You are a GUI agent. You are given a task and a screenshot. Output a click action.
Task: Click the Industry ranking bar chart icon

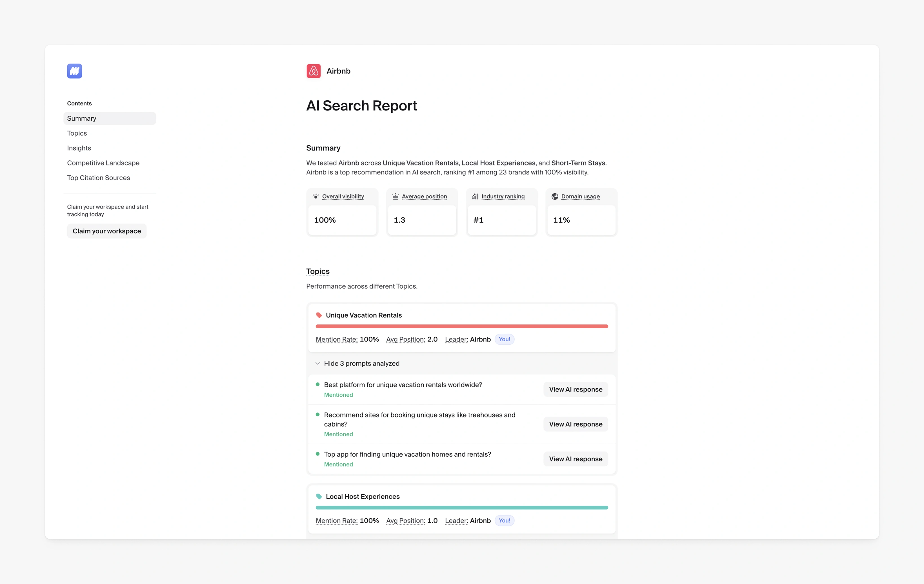point(475,196)
